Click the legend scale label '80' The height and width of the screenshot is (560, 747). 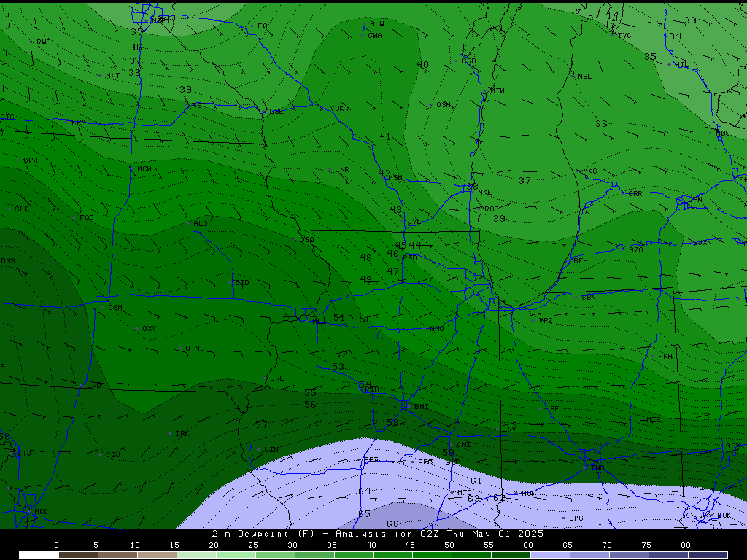pos(686,545)
